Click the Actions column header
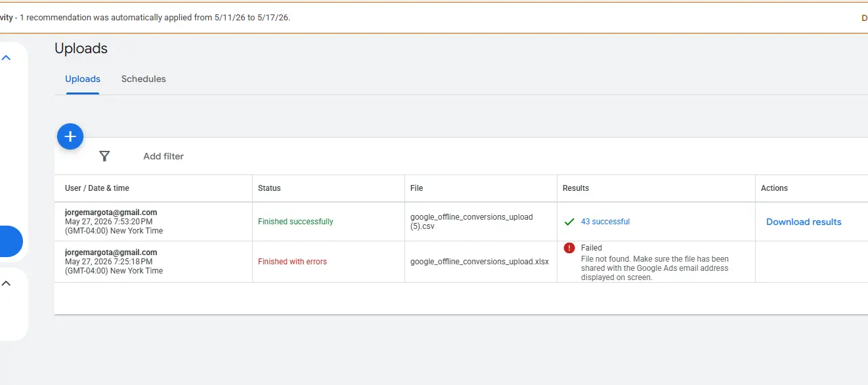 774,188
